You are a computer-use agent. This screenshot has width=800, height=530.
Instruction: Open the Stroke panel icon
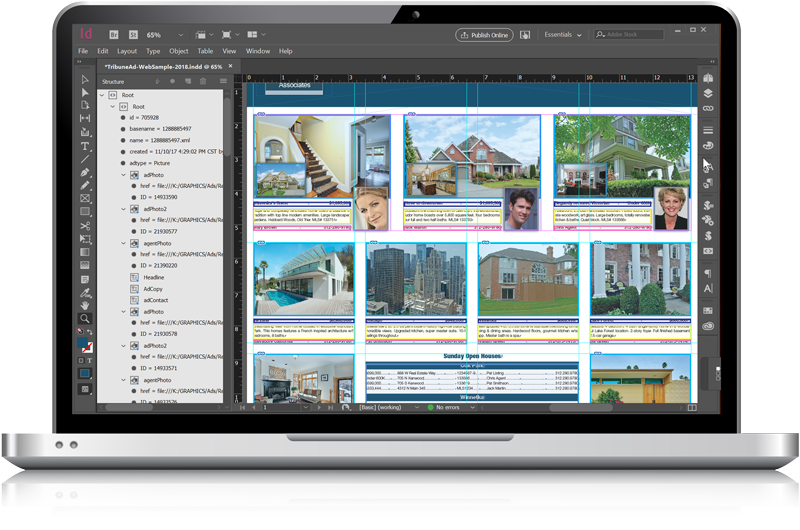708,130
